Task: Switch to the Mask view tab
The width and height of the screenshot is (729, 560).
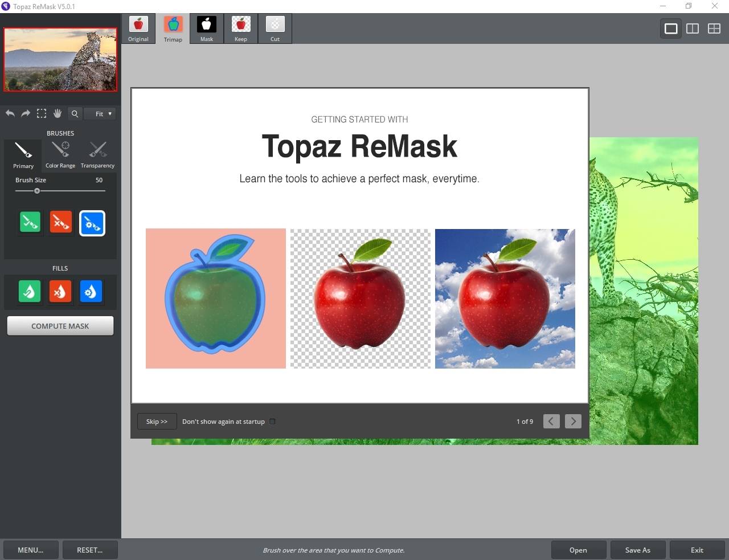Action: [207, 28]
